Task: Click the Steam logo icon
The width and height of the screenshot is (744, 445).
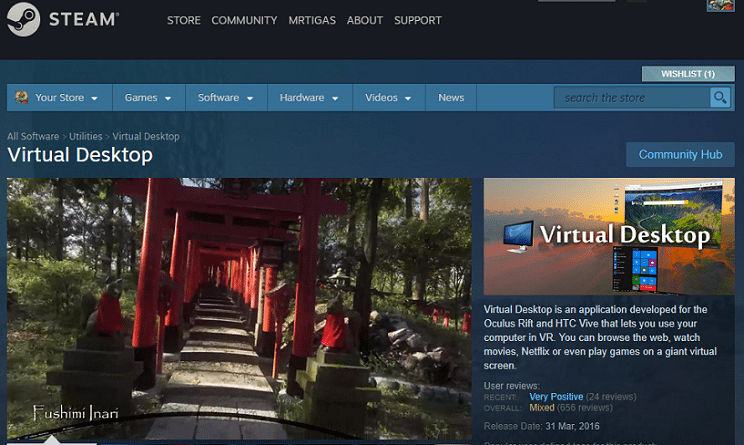Action: click(x=23, y=19)
